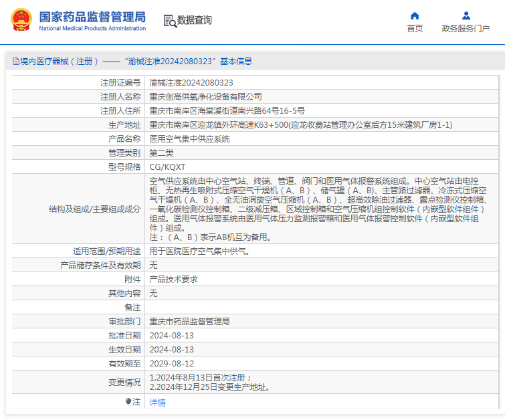Click the government service portal user icon
The image size is (505, 420).
coord(466,15)
